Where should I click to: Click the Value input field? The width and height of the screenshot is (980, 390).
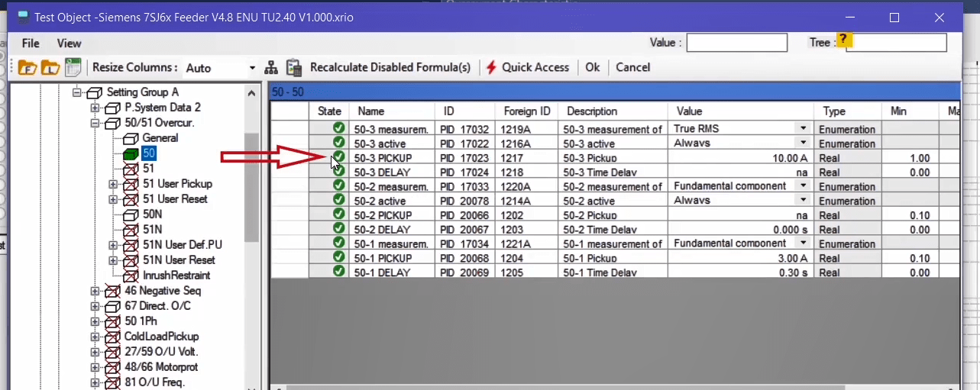(x=736, y=43)
